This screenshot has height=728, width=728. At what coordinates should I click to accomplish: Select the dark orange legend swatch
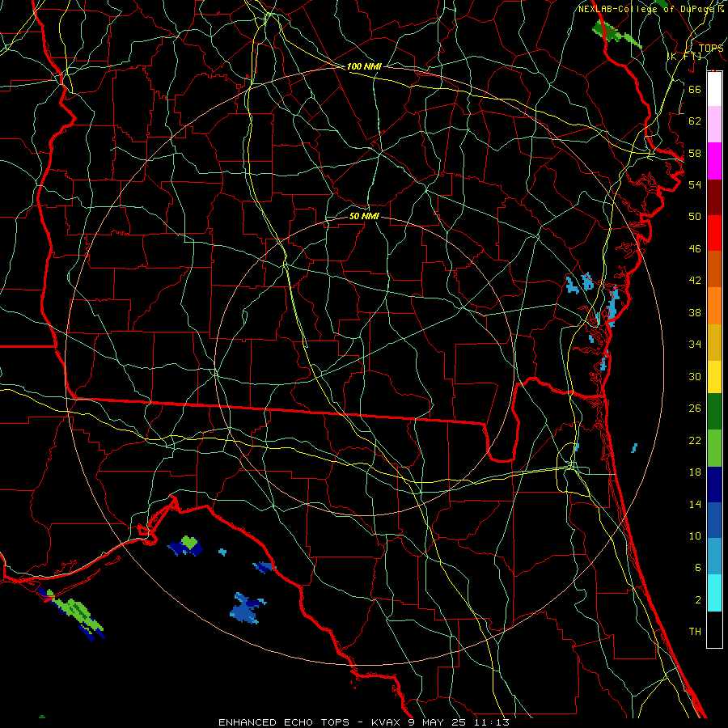[714, 269]
